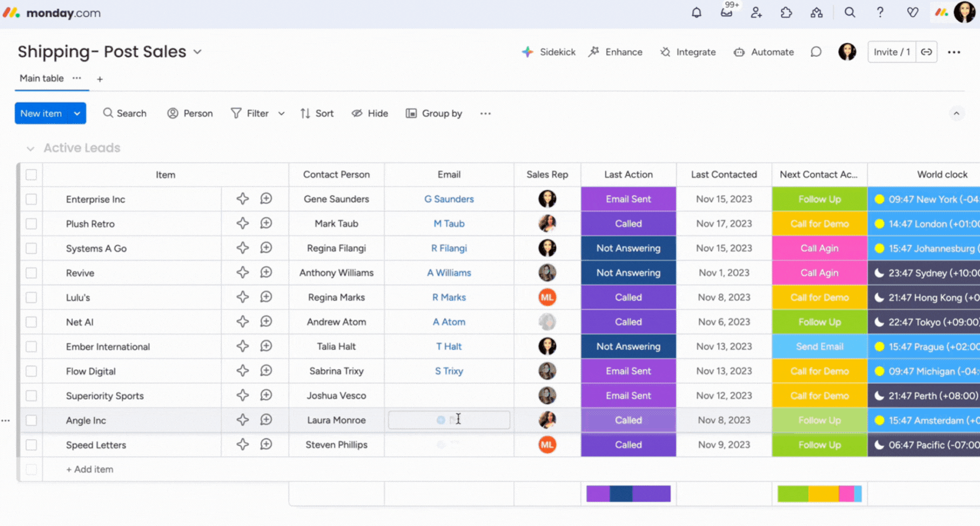This screenshot has height=526, width=980.
Task: Open the Integrate option
Action: click(688, 52)
